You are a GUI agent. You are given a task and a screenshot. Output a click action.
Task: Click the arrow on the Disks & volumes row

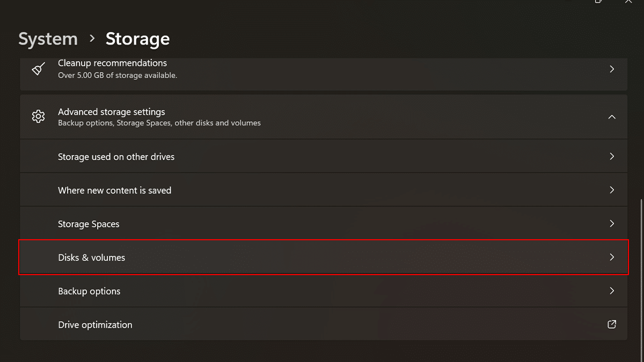[612, 257]
